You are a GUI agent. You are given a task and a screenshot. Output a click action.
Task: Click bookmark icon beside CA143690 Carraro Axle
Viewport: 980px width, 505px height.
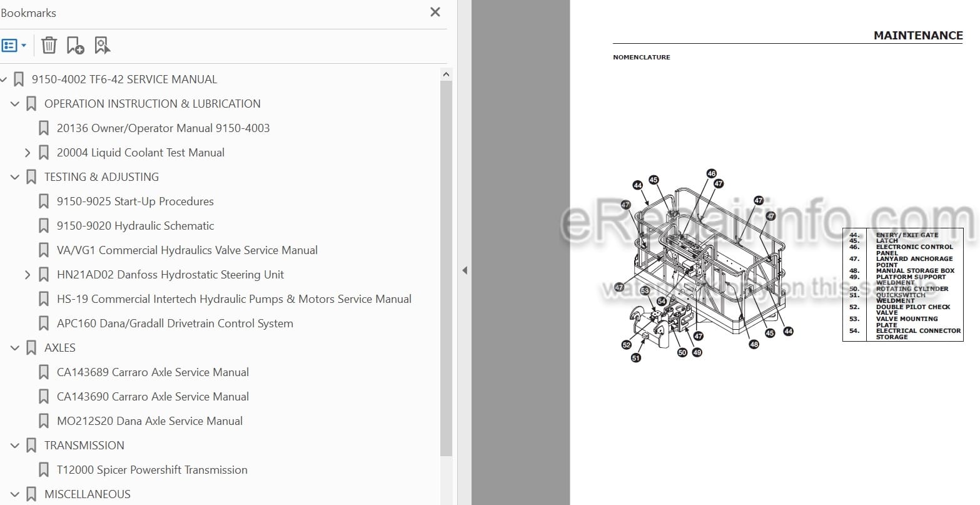pyautogui.click(x=44, y=397)
